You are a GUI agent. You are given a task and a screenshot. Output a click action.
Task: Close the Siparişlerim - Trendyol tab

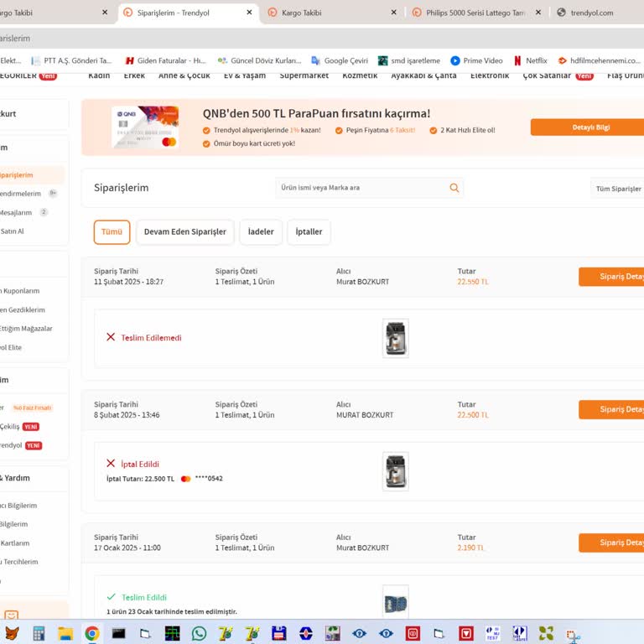(x=249, y=13)
